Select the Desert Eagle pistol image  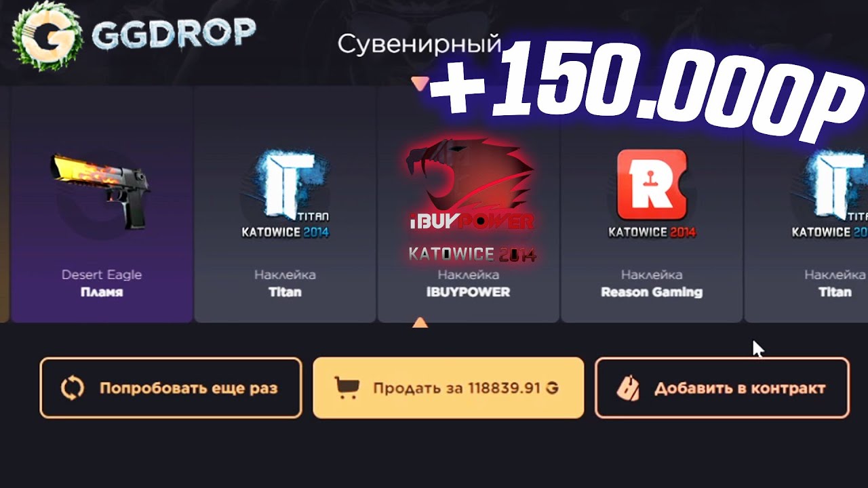click(x=102, y=190)
